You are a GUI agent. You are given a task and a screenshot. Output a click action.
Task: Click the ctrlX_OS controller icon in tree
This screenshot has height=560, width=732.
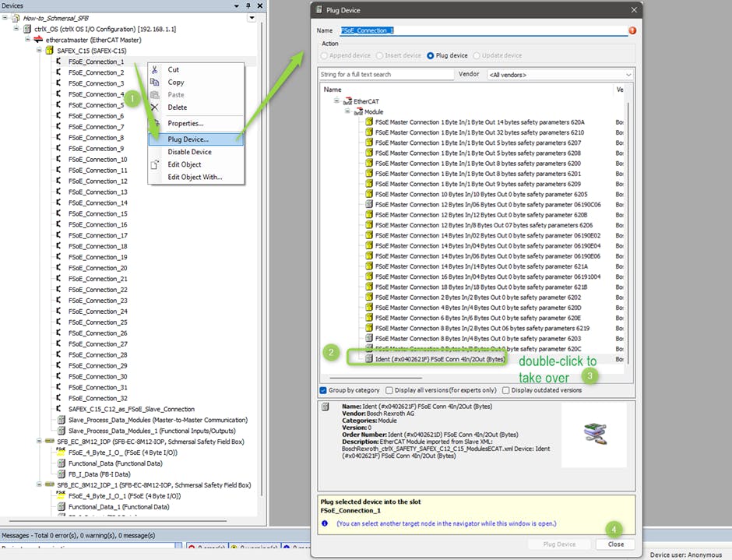pyautogui.click(x=27, y=29)
